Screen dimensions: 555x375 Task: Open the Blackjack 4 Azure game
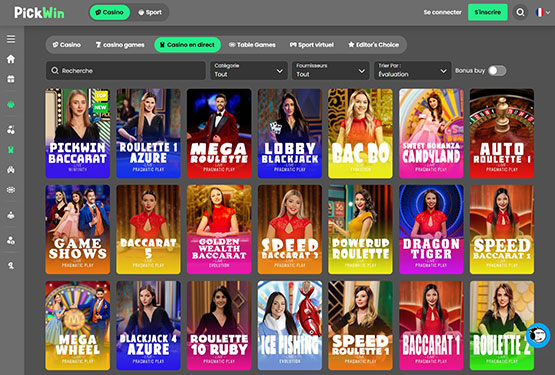(x=148, y=325)
